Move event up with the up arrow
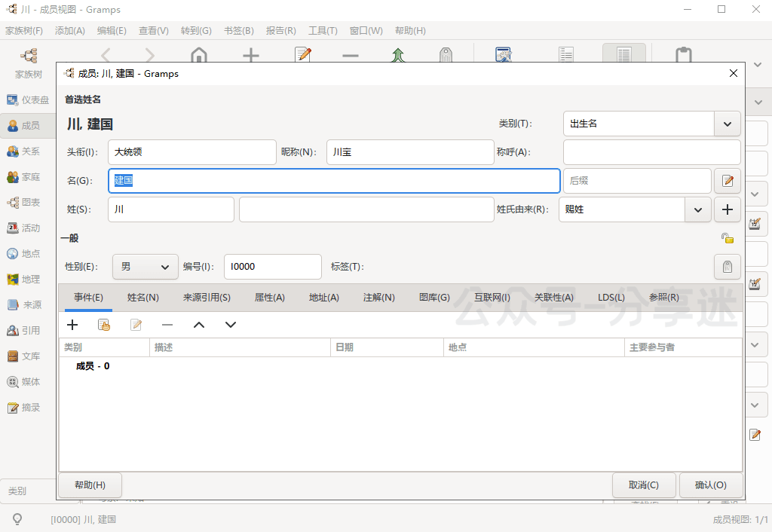 coord(199,325)
